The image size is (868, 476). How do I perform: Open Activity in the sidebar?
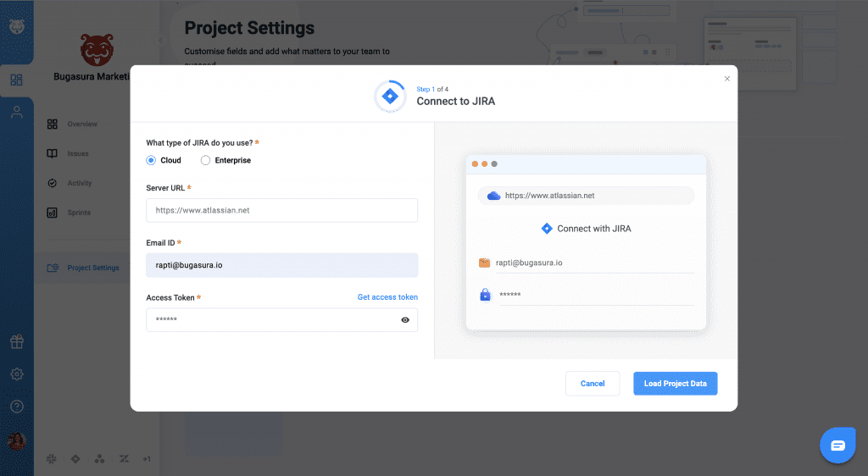80,183
